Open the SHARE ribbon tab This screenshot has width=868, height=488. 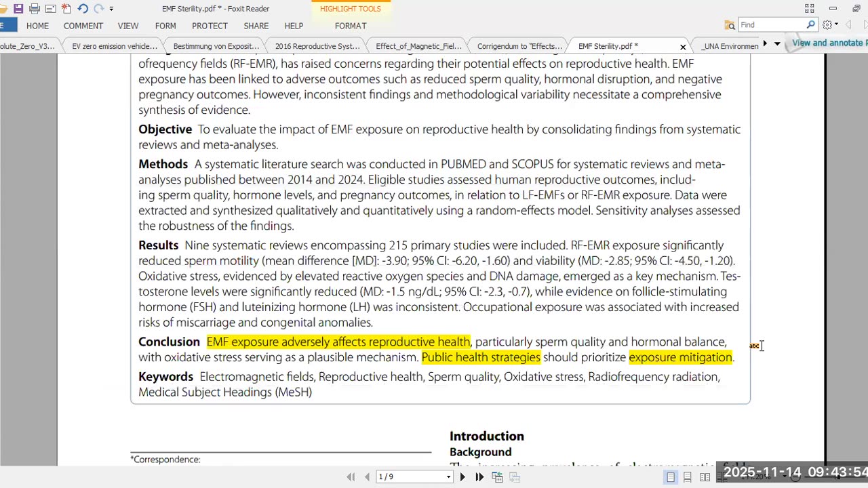[x=256, y=26]
